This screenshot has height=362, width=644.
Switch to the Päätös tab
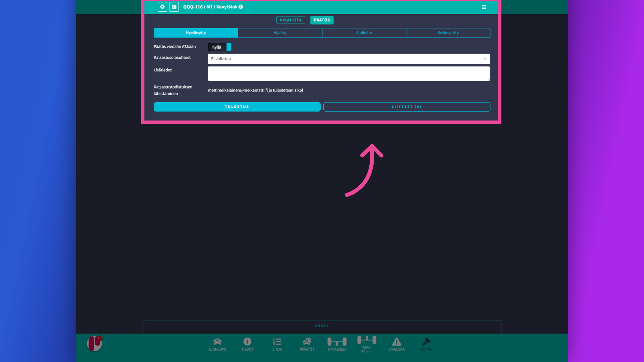[322, 20]
